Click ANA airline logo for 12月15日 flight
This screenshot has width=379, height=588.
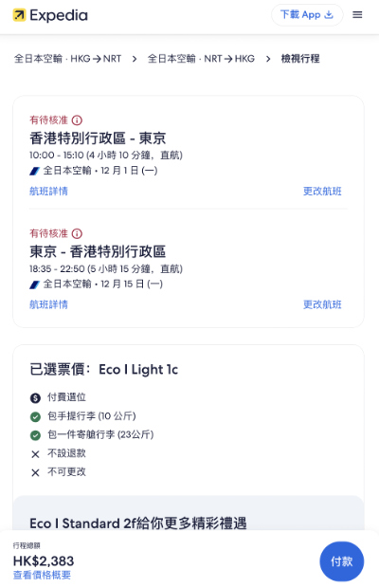34,285
